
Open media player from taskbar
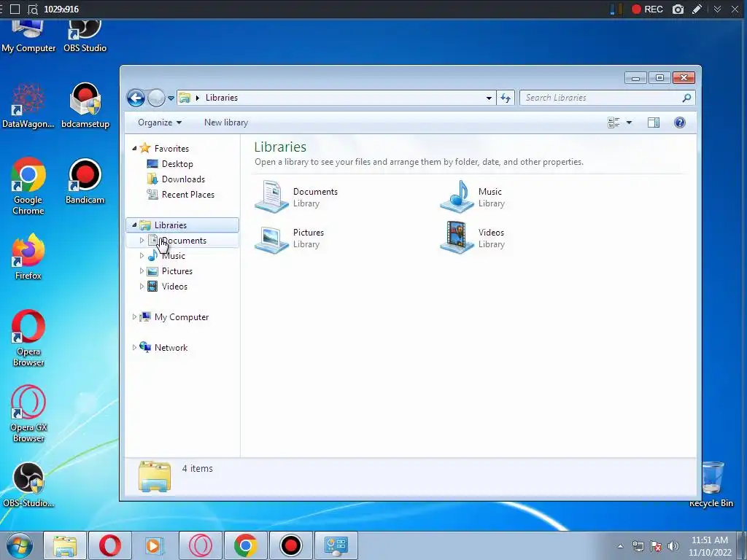[155, 545]
